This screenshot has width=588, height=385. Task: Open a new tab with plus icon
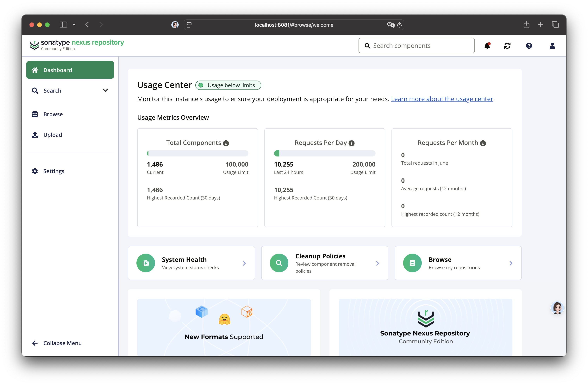click(x=541, y=25)
